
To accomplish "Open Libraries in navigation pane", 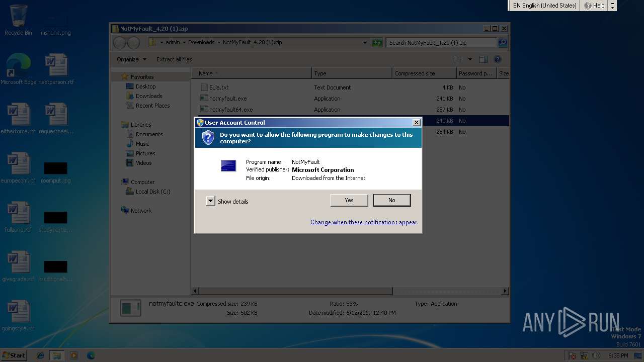I will [141, 125].
